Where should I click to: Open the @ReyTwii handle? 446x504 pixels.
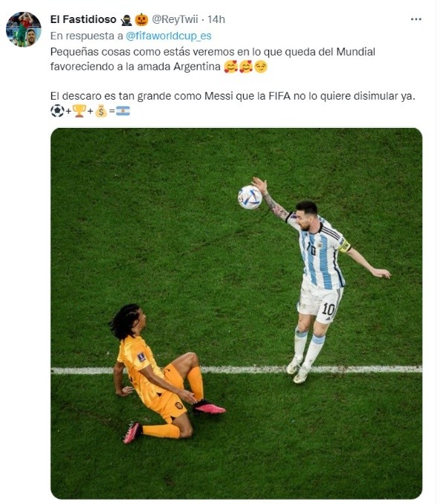[175, 19]
